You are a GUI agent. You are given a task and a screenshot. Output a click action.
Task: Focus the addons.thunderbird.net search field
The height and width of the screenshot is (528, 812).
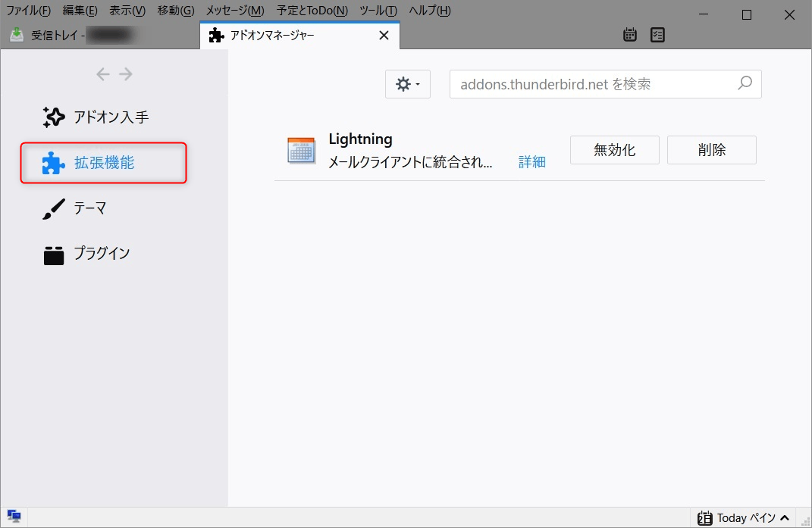pos(605,84)
